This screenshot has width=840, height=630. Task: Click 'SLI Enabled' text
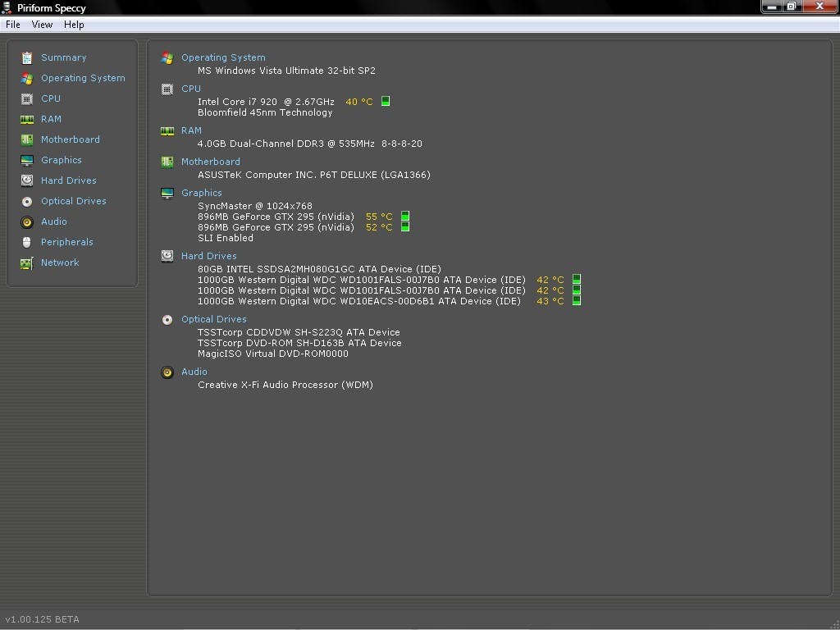click(x=226, y=238)
